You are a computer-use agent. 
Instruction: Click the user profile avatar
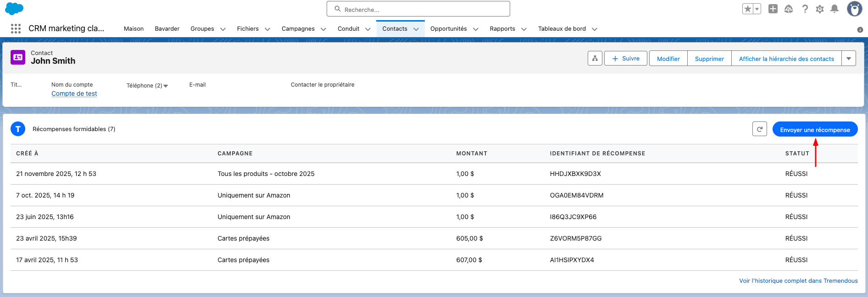[x=854, y=9]
